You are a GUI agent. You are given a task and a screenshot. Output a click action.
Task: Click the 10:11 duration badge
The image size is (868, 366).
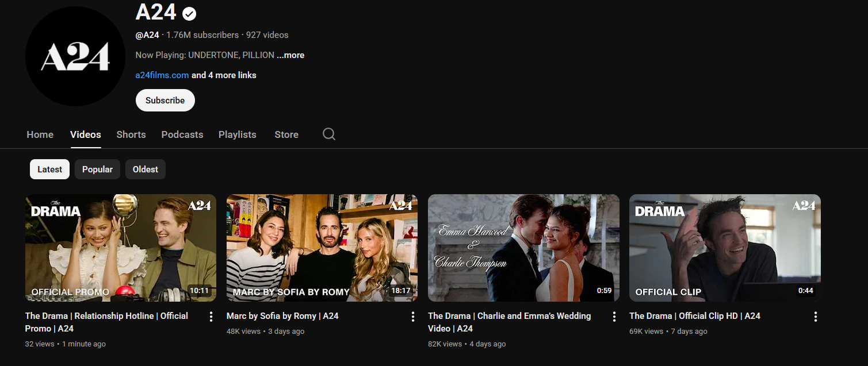[x=200, y=291]
